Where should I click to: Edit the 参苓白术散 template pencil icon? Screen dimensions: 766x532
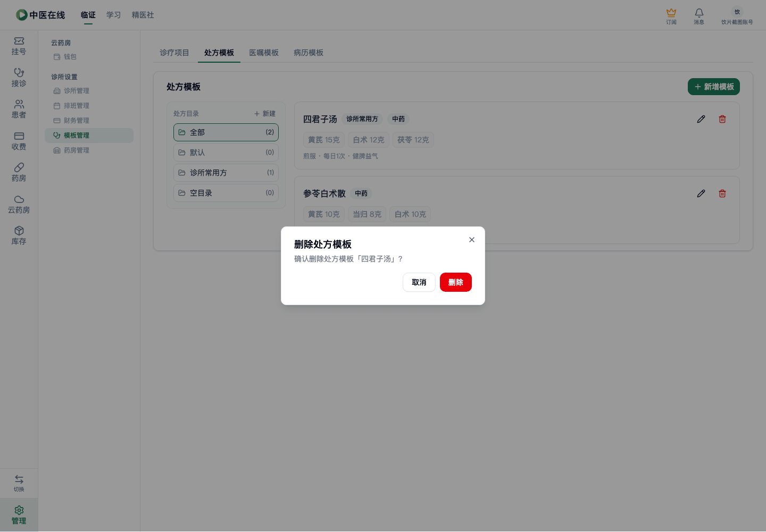(701, 193)
